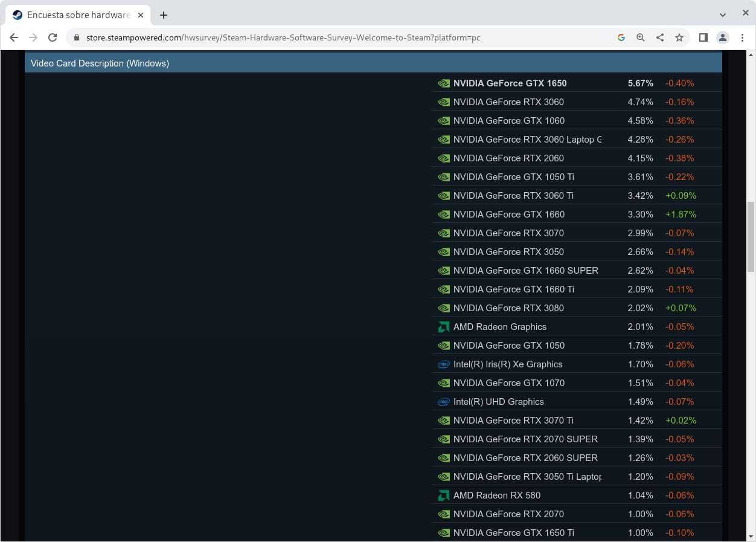Screen dimensions: 756x542
Task: Click the +0.07% change for RTX 3080
Action: point(681,308)
